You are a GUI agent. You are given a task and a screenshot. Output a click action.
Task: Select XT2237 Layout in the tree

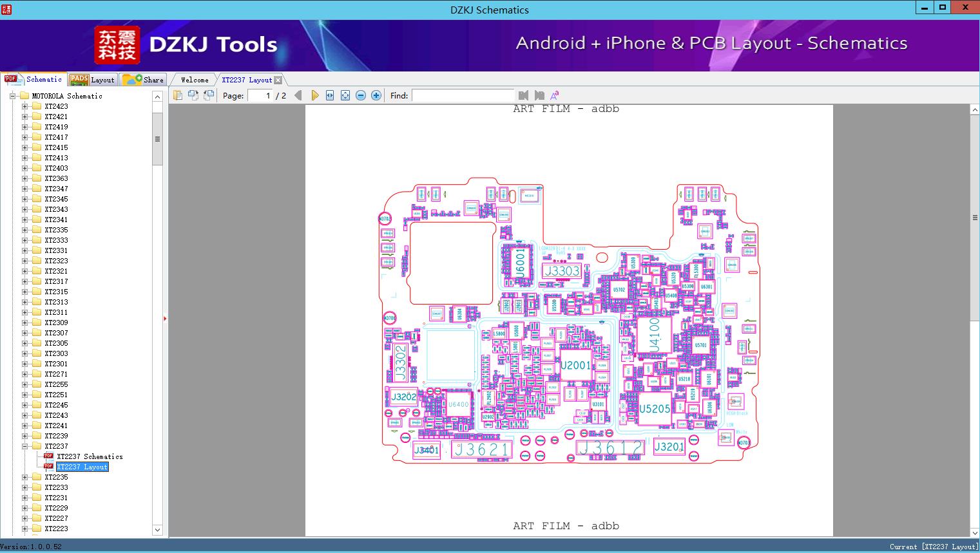click(x=82, y=467)
